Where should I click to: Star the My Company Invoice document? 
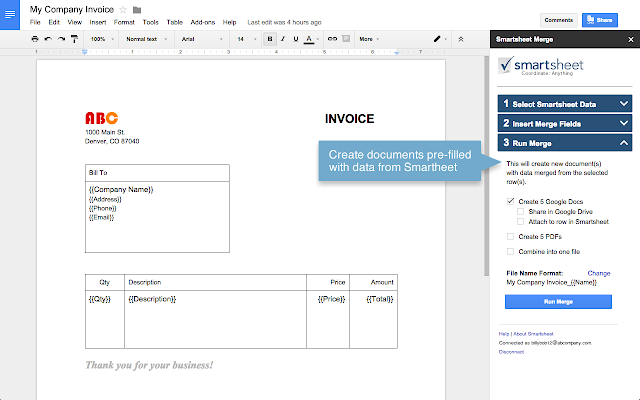click(123, 10)
